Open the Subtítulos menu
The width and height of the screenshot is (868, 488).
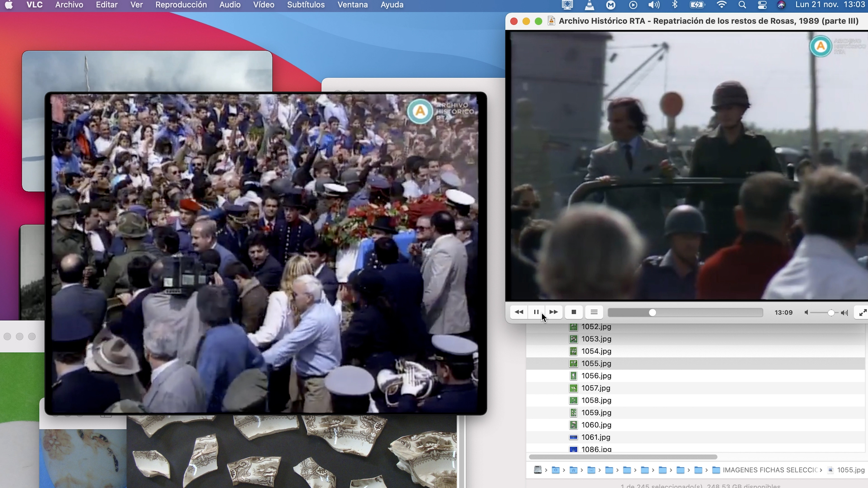306,5
